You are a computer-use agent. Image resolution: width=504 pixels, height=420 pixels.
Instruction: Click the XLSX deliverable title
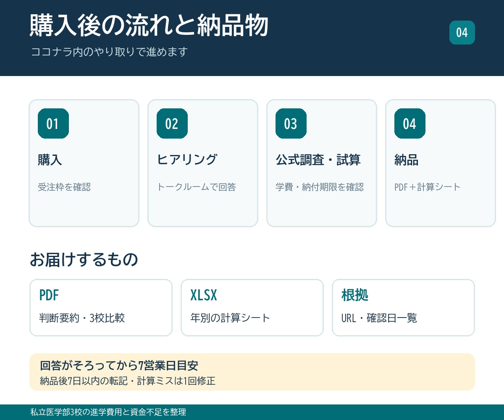pos(204,296)
